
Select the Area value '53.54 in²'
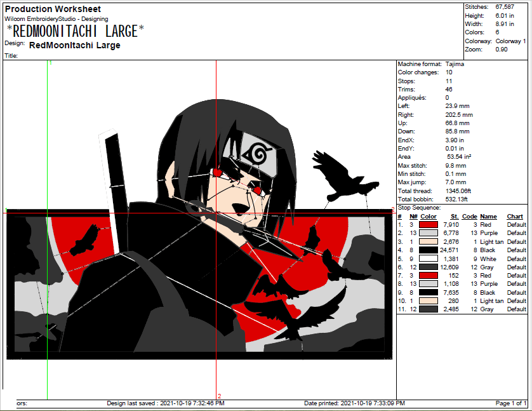(x=459, y=157)
